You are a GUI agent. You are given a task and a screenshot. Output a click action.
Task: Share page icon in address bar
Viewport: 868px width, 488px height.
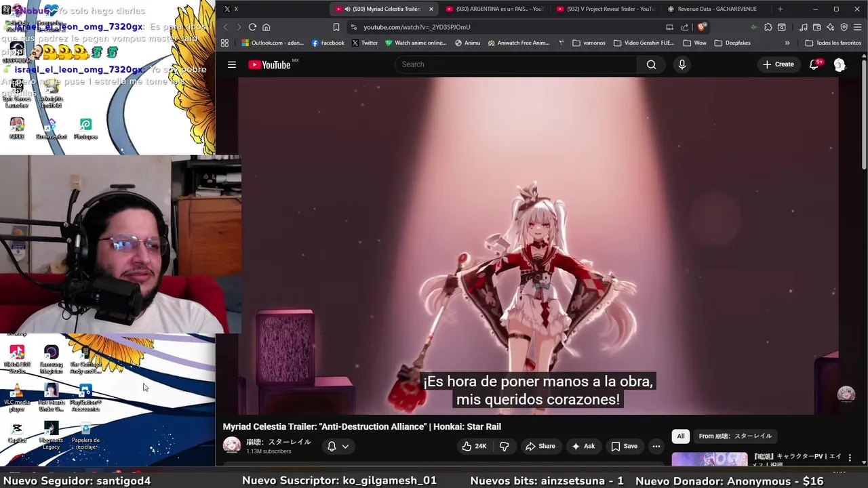click(685, 27)
